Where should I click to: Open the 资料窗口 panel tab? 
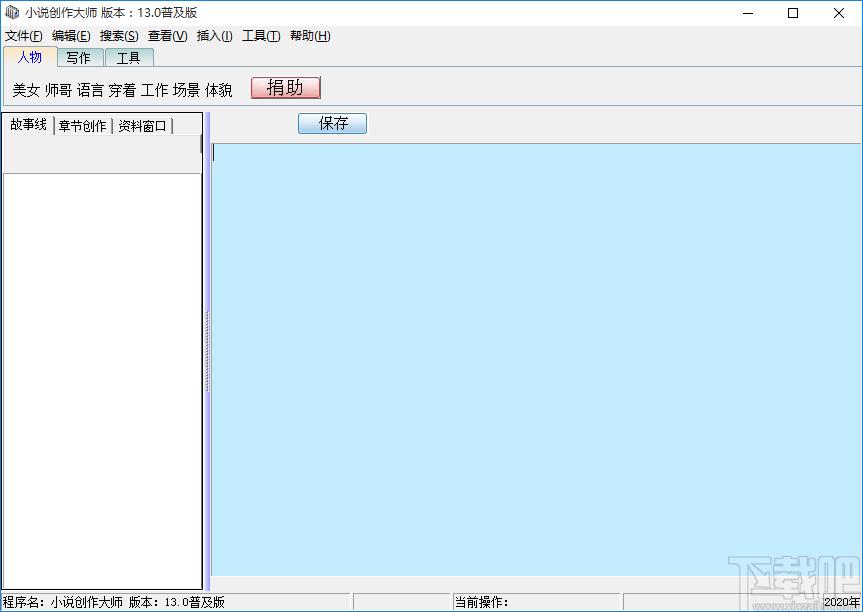pyautogui.click(x=142, y=126)
